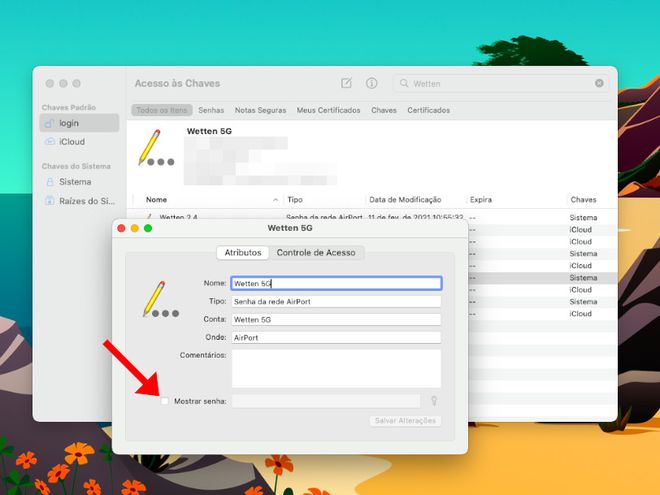Select the Senhas category tab

click(x=211, y=110)
